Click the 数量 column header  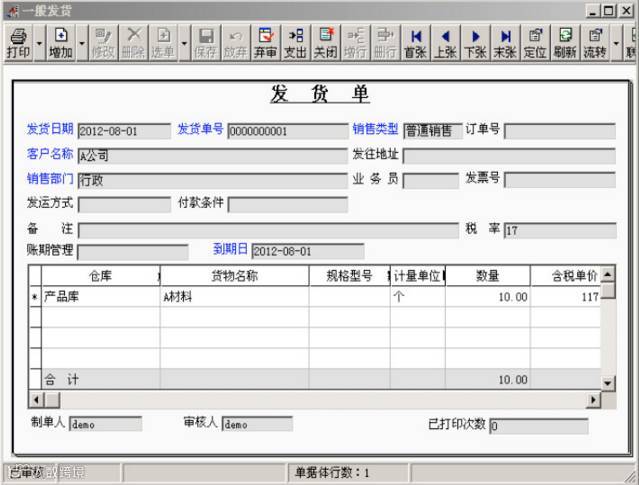pos(488,276)
